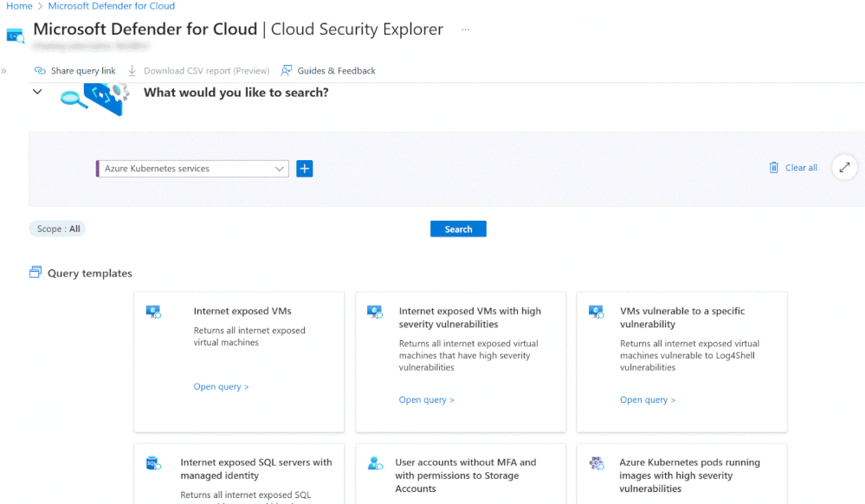Click the Download CSV arrow icon

[x=132, y=71]
